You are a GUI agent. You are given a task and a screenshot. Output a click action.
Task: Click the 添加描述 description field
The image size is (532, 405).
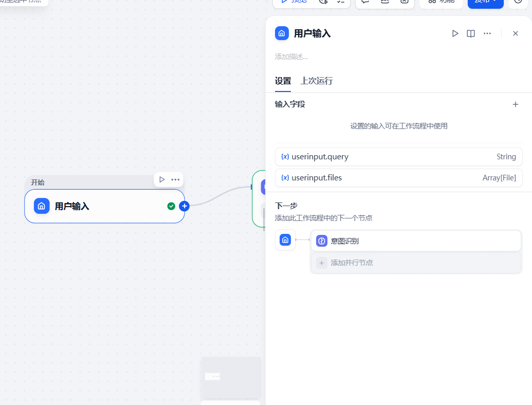[x=291, y=57]
